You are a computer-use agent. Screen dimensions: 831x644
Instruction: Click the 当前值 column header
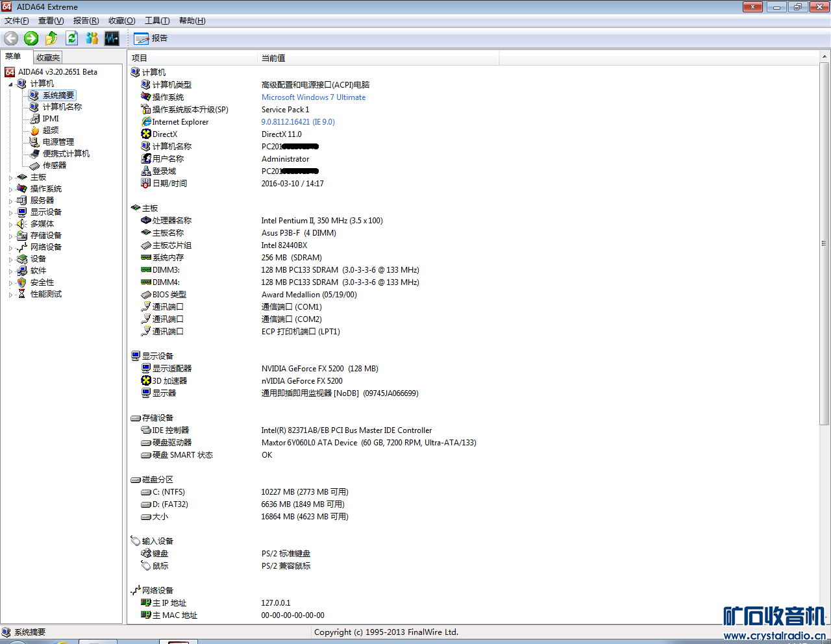coord(378,58)
